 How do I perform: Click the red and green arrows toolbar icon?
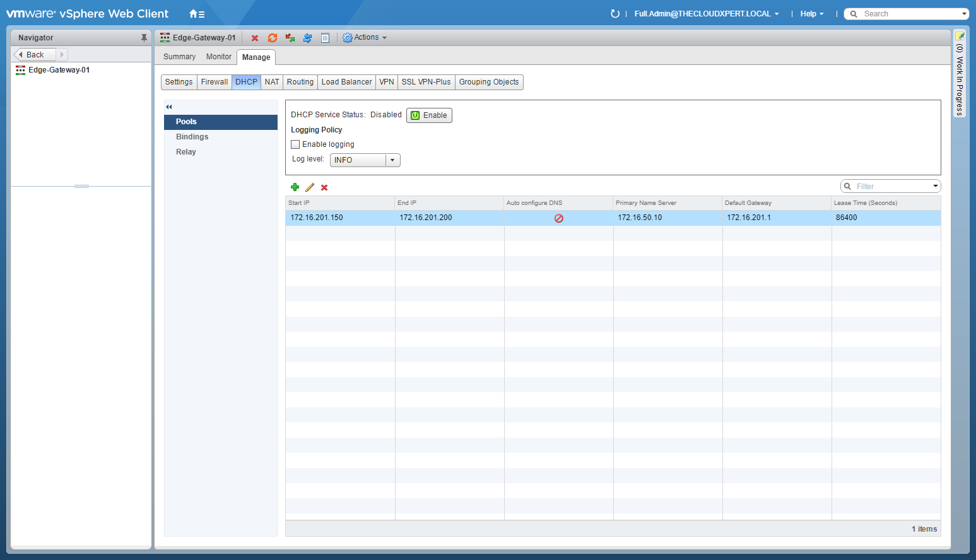(x=290, y=38)
